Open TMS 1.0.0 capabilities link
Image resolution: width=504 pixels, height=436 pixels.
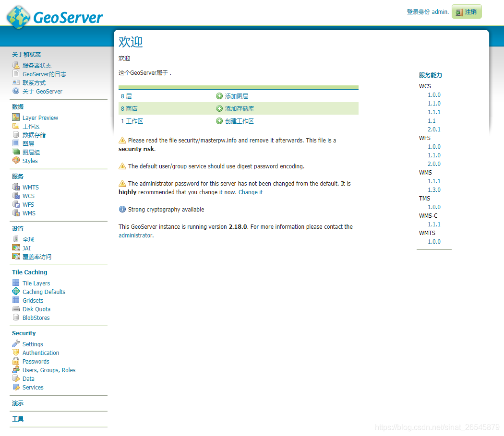(x=434, y=207)
